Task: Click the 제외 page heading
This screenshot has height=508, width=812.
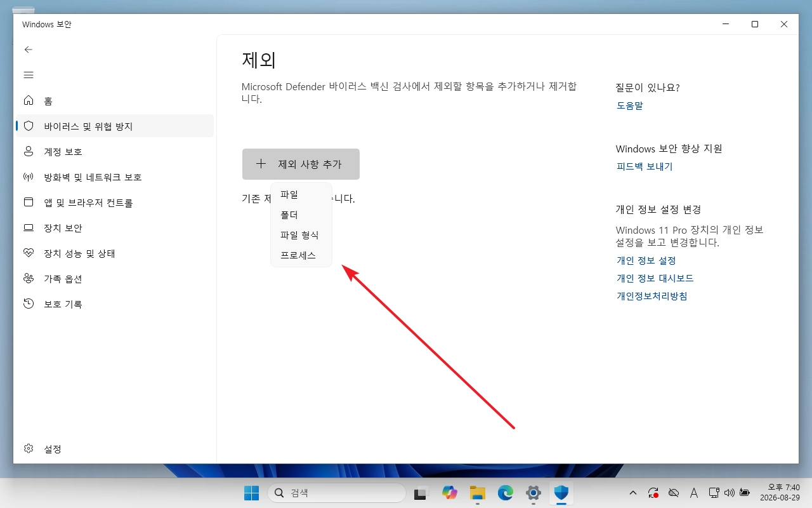Action: tap(259, 60)
